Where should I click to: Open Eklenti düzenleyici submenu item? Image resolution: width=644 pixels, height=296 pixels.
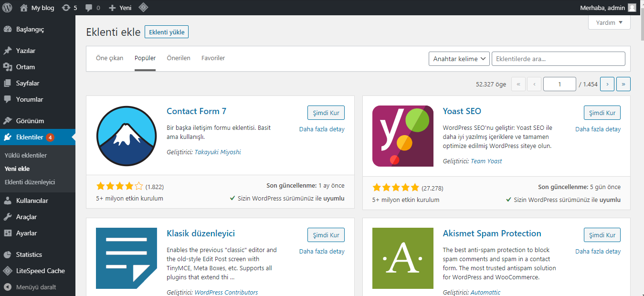[30, 182]
